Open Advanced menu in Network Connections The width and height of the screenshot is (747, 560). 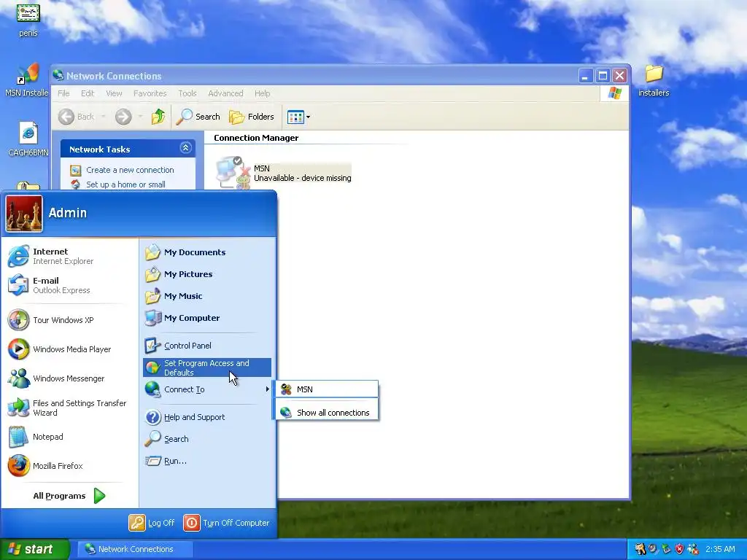(x=226, y=93)
